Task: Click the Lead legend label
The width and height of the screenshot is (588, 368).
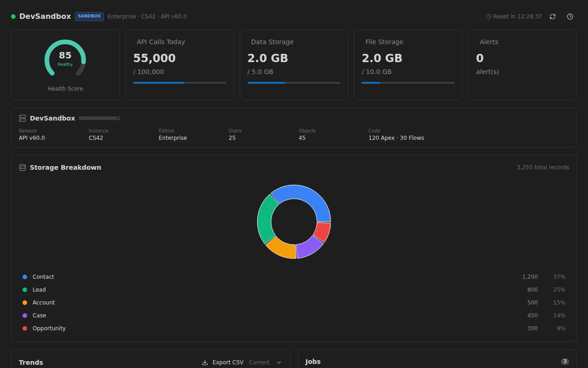Action: click(39, 290)
